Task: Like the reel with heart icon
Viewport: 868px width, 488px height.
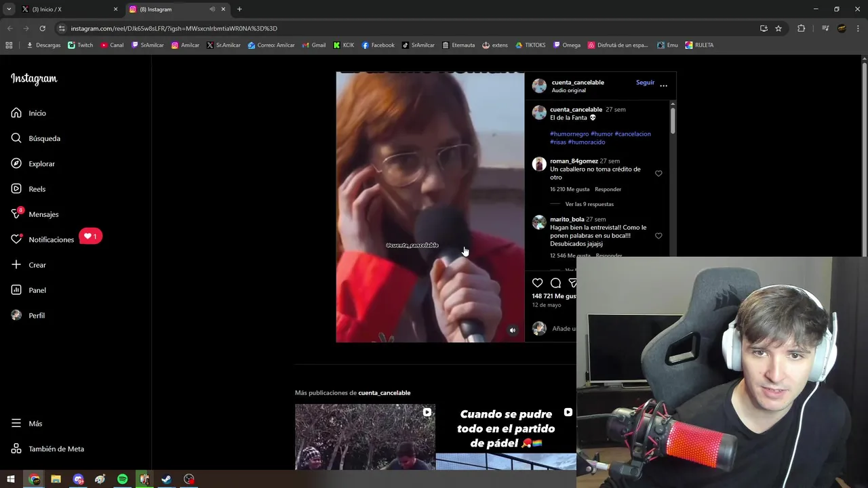Action: point(537,283)
